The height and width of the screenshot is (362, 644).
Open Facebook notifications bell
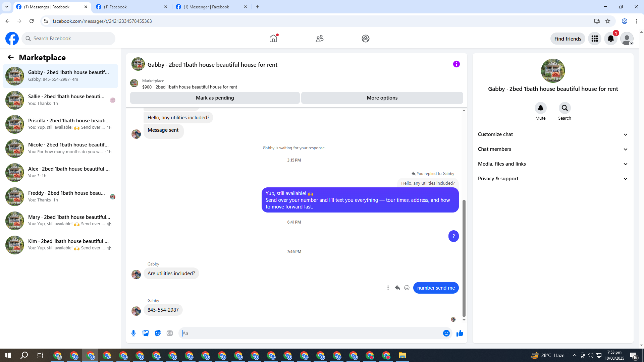pos(611,39)
